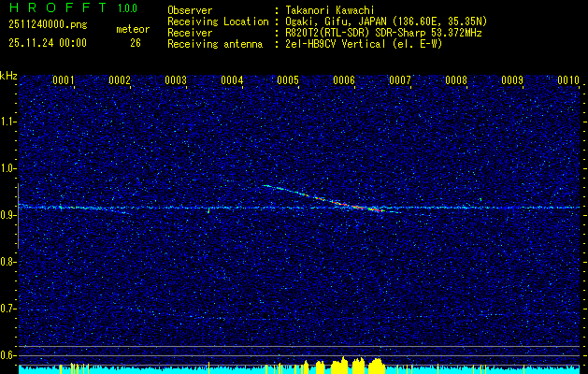Select the 0007 minute marker

(400, 80)
